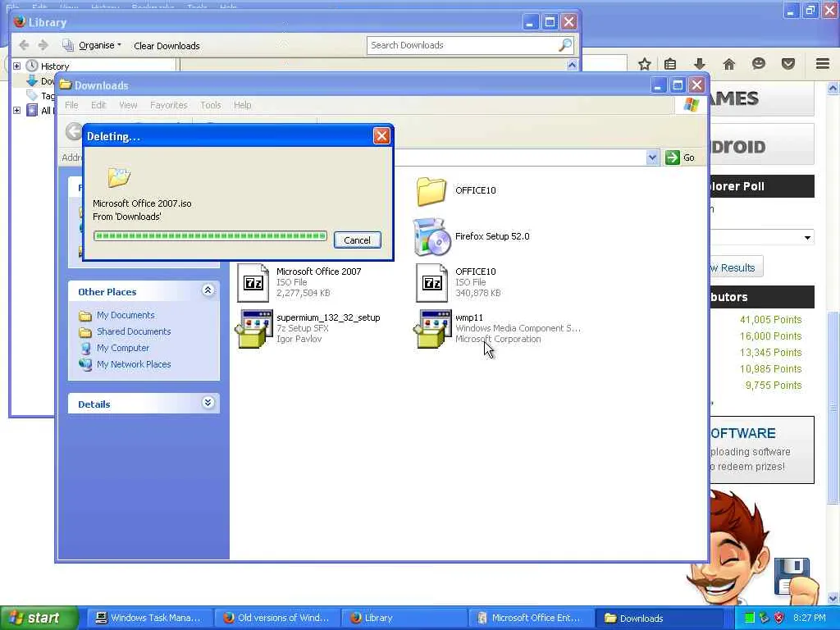This screenshot has width=840, height=630.
Task: Click the webpage vertical scrollbar
Action: coord(833,407)
